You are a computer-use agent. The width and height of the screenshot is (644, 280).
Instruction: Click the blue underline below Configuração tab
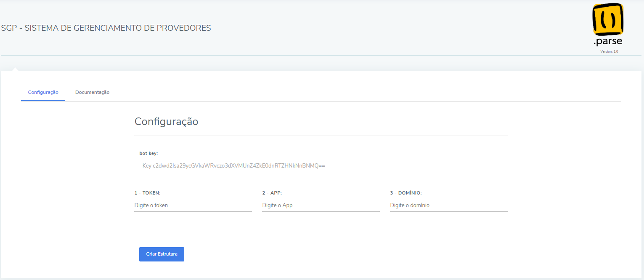[x=43, y=100]
